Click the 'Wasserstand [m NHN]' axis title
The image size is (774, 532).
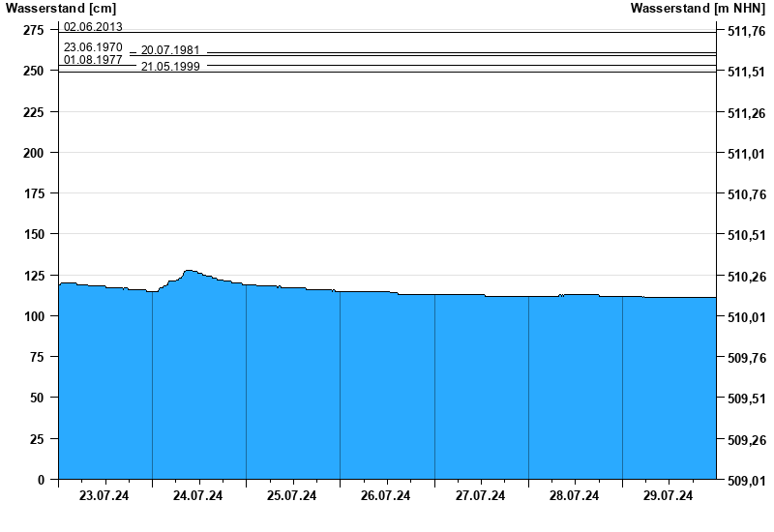[x=699, y=9]
